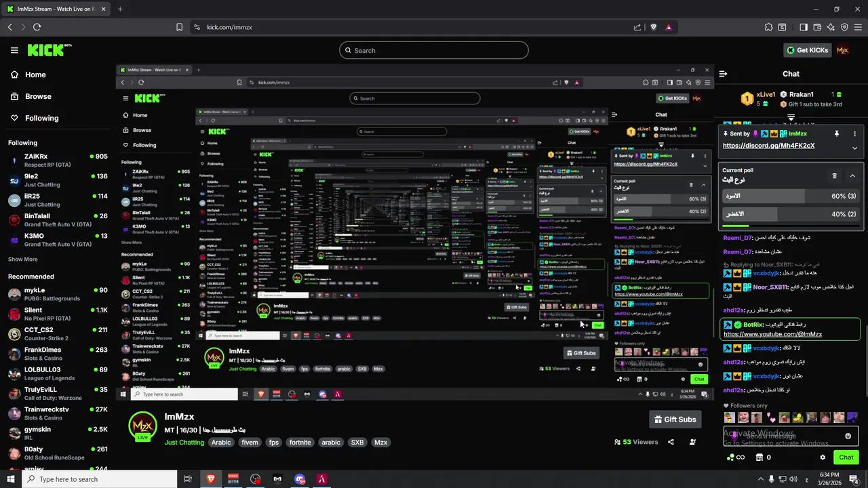The width and height of the screenshot is (868, 488).
Task: Open Brave Rewards triangle icon
Action: click(669, 27)
